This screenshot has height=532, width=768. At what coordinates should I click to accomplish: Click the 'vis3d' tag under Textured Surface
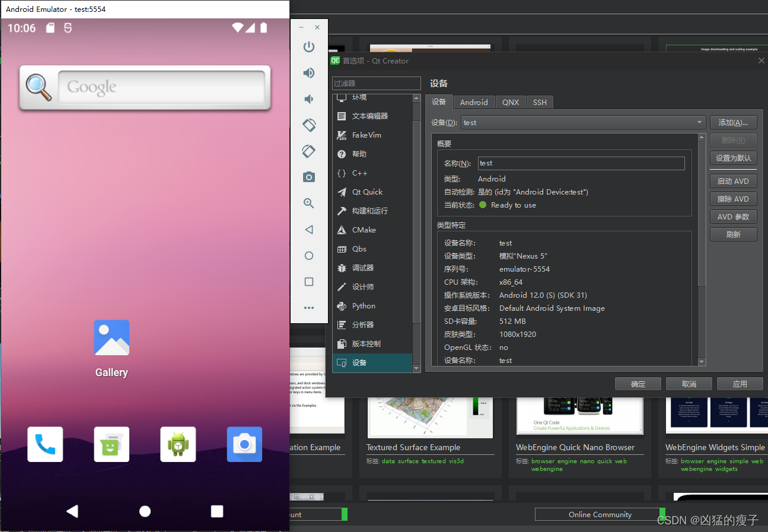click(x=455, y=461)
